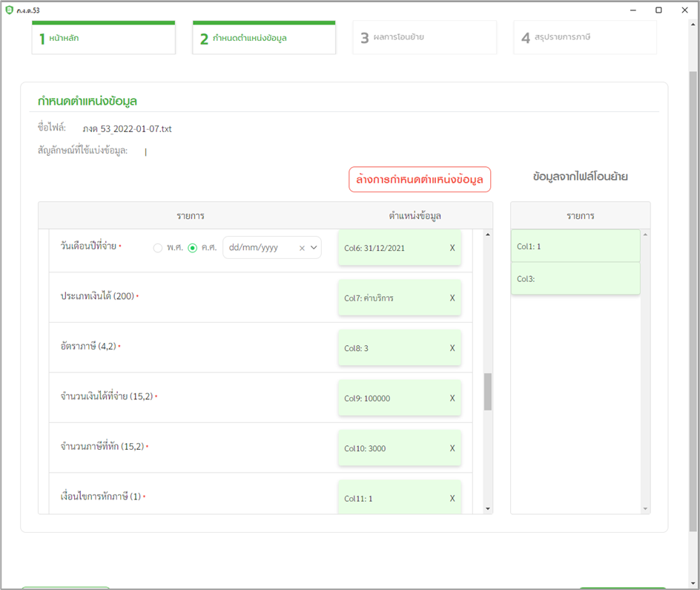
Task: Clear the dd/mm/yyyy date format using x
Action: pos(302,248)
